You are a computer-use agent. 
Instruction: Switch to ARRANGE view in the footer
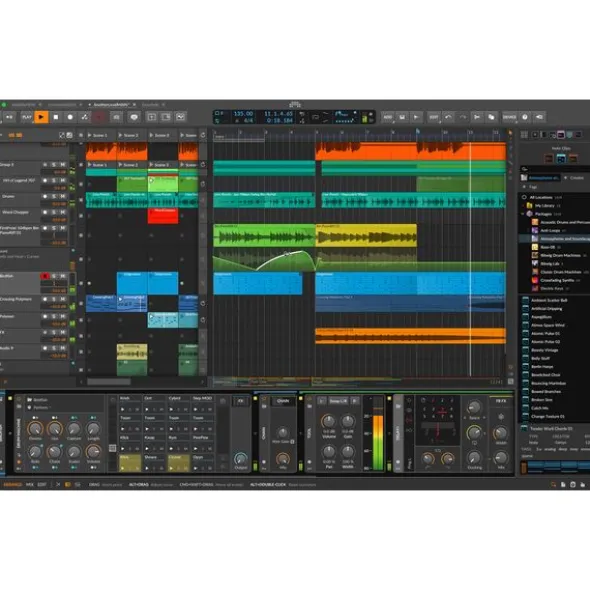coord(12,485)
